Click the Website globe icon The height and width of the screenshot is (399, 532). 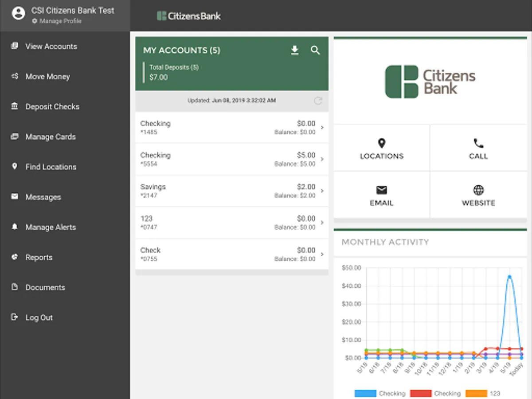478,190
